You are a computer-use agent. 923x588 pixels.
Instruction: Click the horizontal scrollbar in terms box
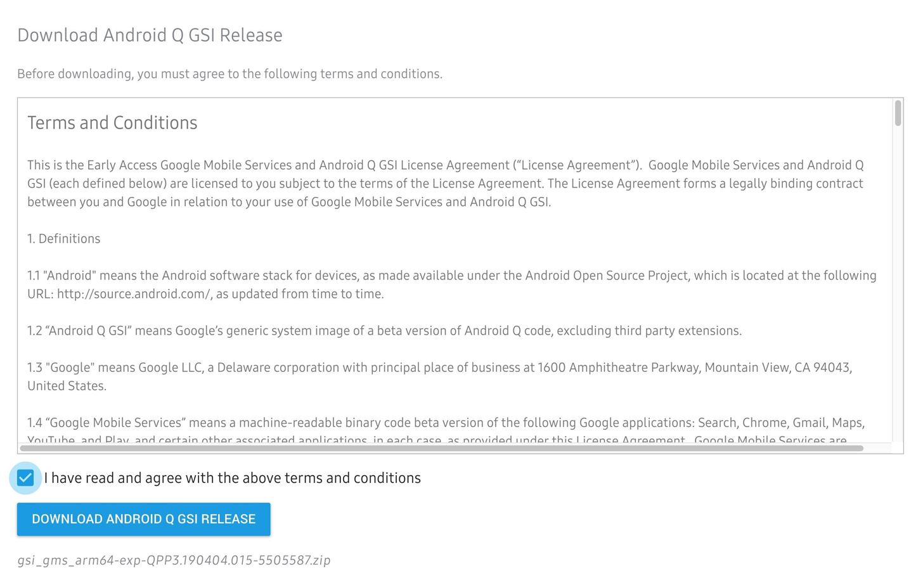pyautogui.click(x=442, y=448)
